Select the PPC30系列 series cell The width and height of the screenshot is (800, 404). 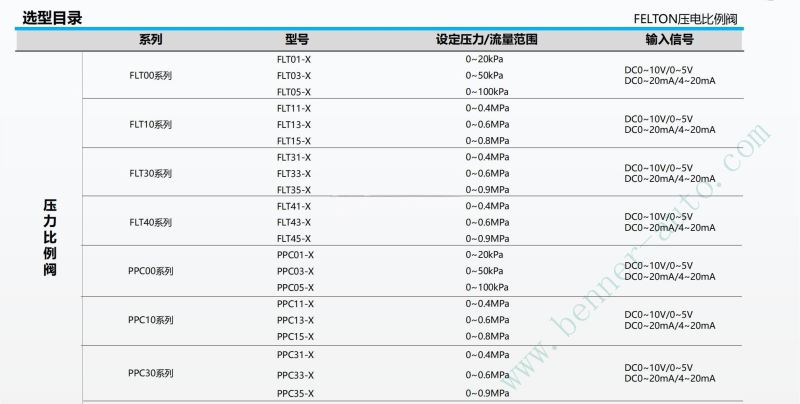point(150,373)
